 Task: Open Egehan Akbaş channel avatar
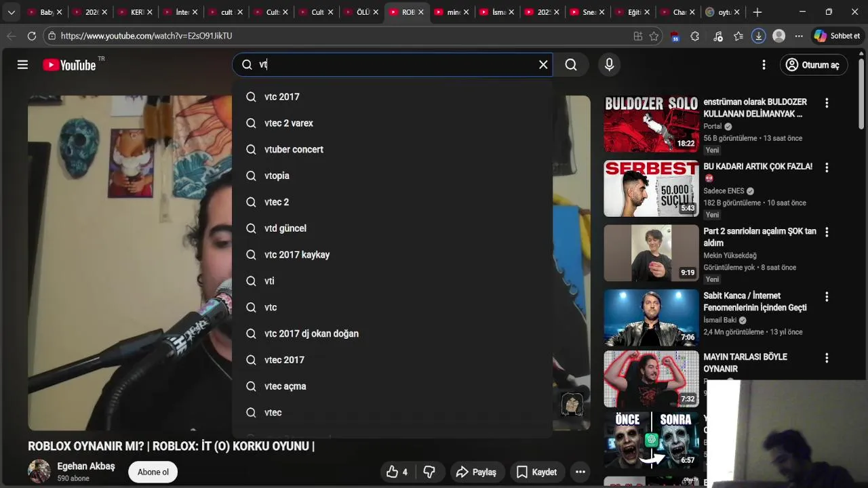(x=39, y=471)
